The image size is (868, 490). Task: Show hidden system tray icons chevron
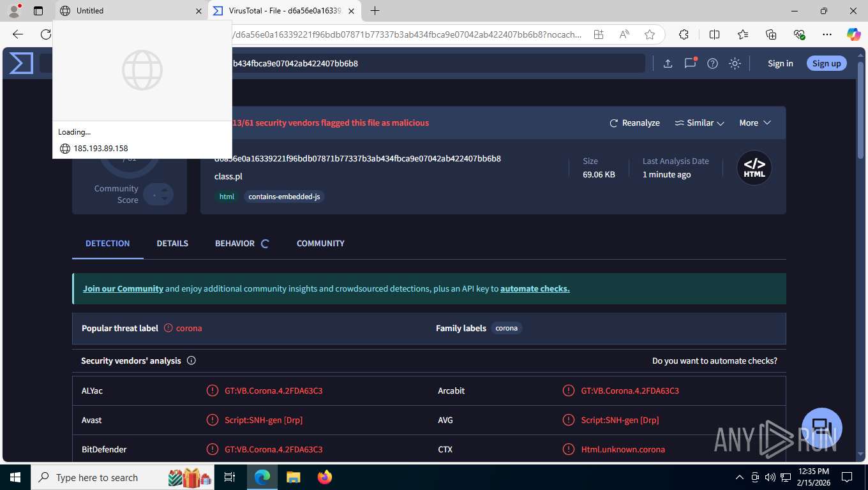(x=740, y=477)
